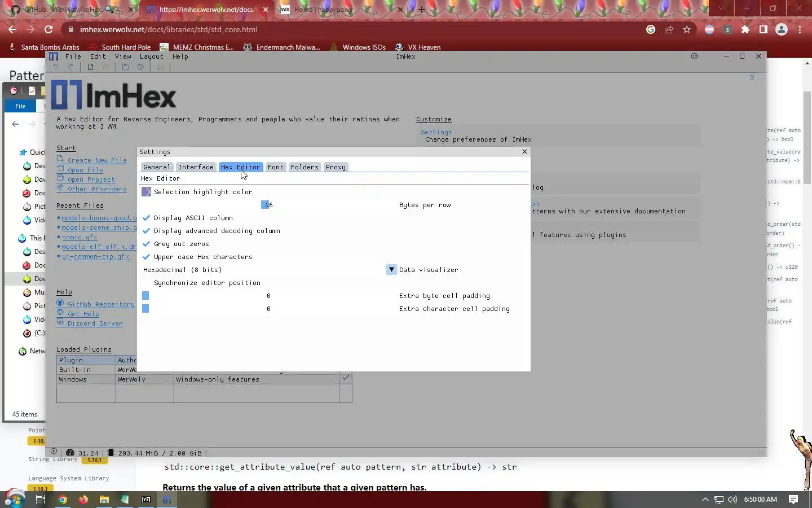Open the Windows Start button with Santa hat

15,498
